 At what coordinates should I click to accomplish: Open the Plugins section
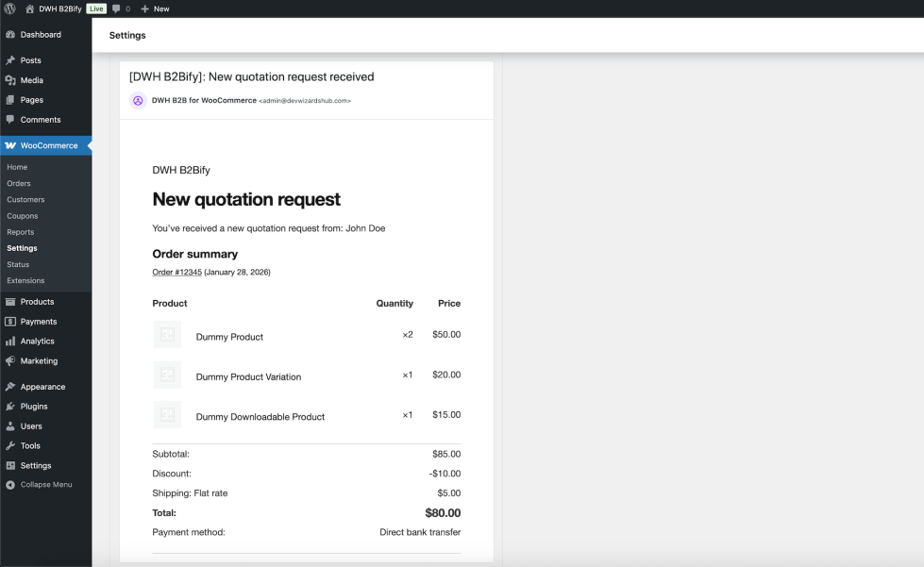(x=34, y=407)
